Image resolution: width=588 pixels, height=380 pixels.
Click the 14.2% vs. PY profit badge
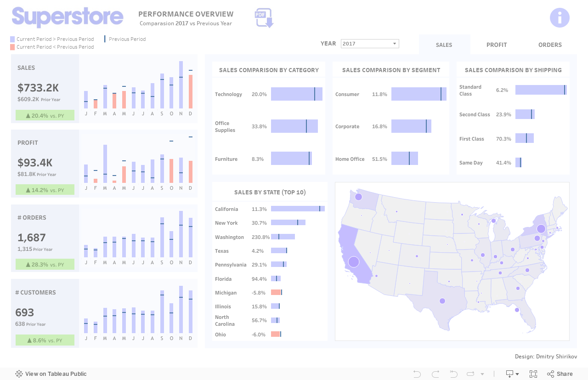[x=45, y=190]
